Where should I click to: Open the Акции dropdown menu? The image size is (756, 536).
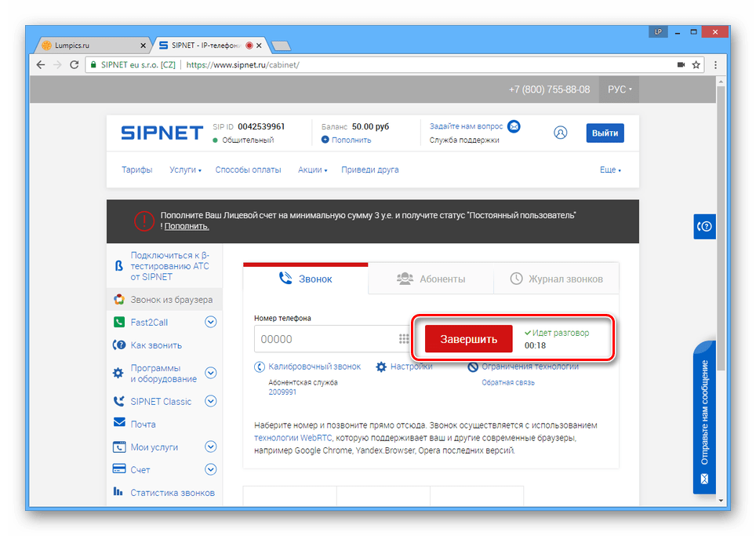click(x=312, y=170)
